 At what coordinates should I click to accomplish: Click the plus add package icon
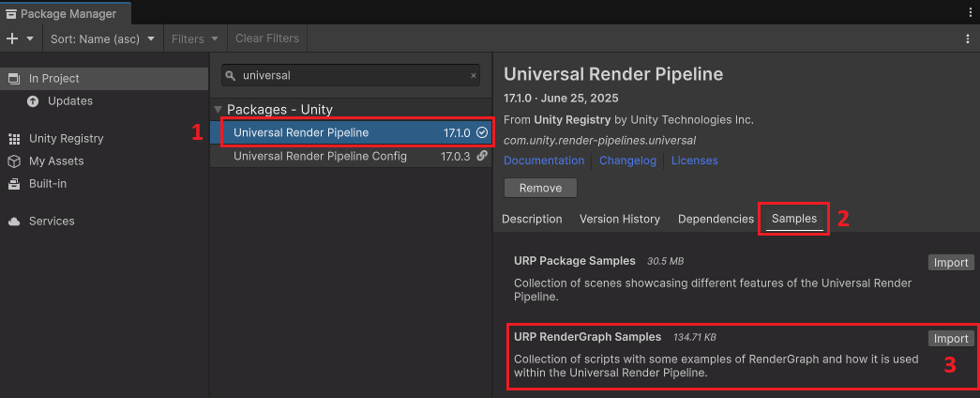point(12,38)
